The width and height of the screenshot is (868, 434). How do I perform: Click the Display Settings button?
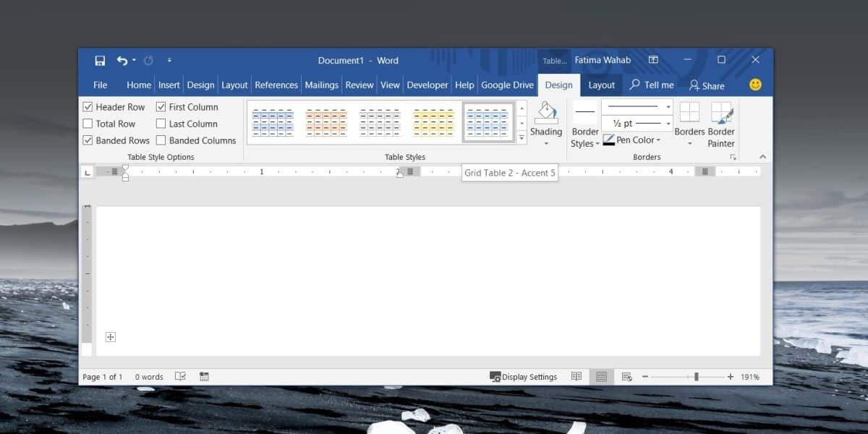tap(524, 376)
